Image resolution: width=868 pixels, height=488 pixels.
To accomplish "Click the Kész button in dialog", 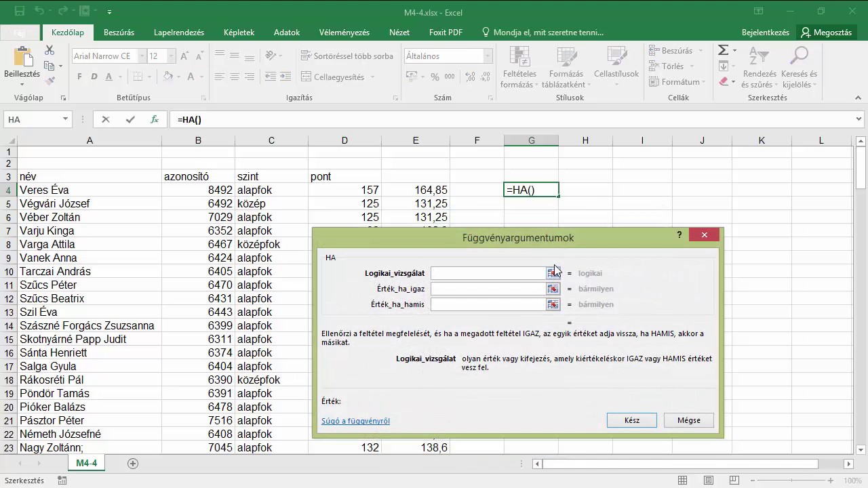I will pyautogui.click(x=632, y=420).
